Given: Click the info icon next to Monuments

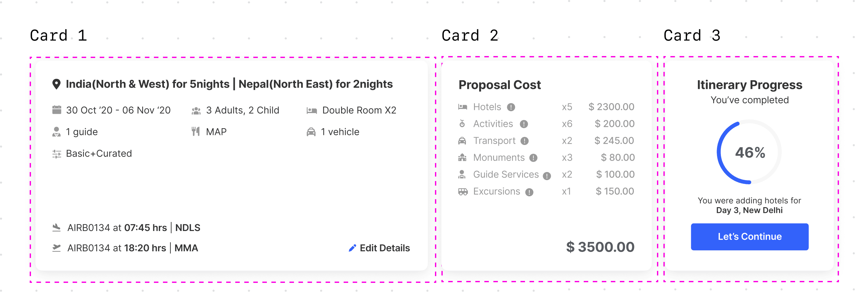Looking at the screenshot, I should coord(533,158).
